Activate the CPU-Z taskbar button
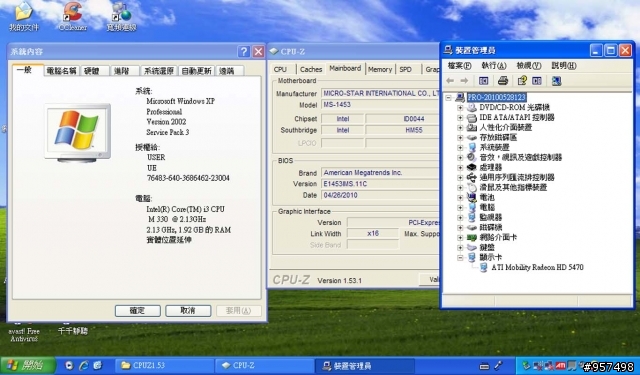 tap(264, 366)
